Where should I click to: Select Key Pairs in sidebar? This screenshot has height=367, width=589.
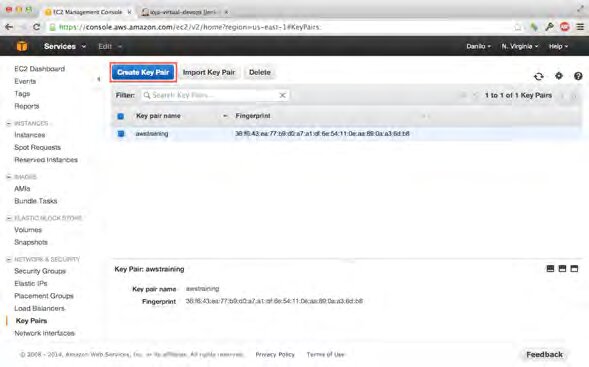point(31,320)
